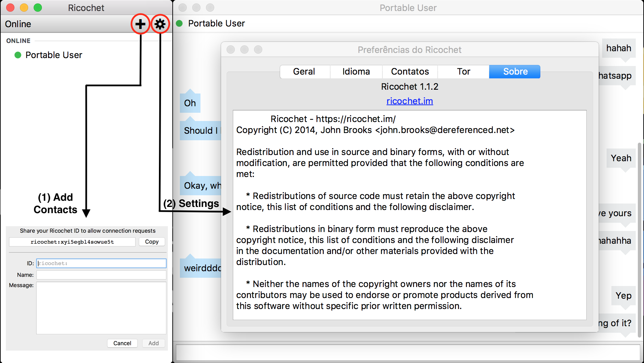The image size is (644, 363).
Task: Select the Sobre tab
Action: coord(515,71)
